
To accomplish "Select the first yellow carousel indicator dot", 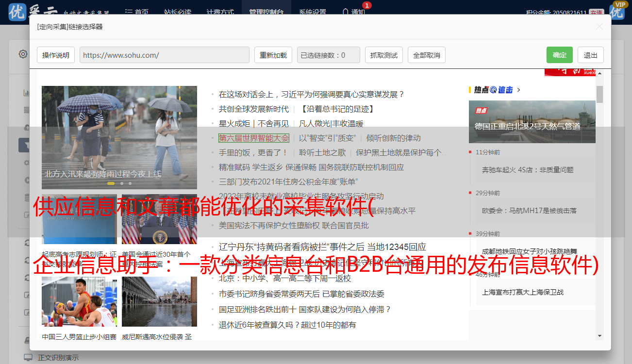I will [x=111, y=183].
